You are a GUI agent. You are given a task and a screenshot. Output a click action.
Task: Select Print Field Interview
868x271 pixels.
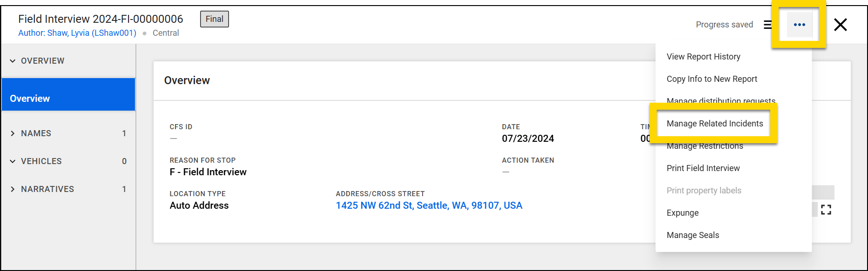click(703, 168)
